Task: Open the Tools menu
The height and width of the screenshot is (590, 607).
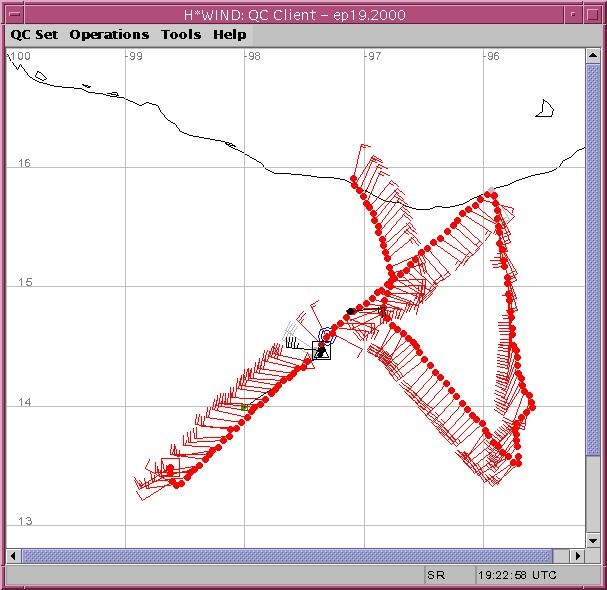Action: (181, 34)
